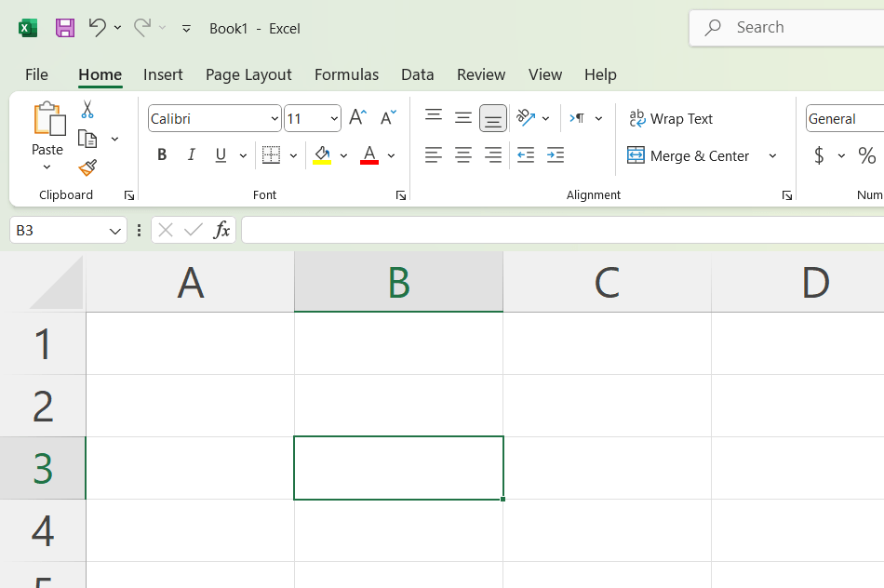Apply accounting dollar format

(819, 155)
